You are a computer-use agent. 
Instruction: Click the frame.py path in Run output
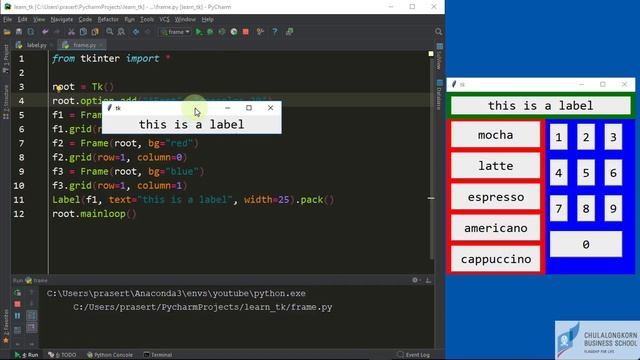[x=202, y=307]
